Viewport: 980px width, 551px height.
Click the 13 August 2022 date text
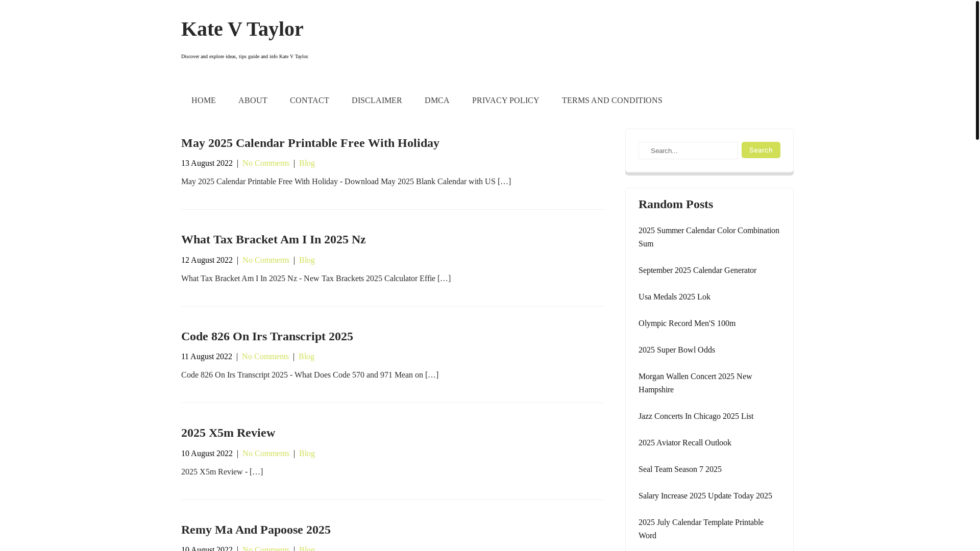[x=207, y=163]
